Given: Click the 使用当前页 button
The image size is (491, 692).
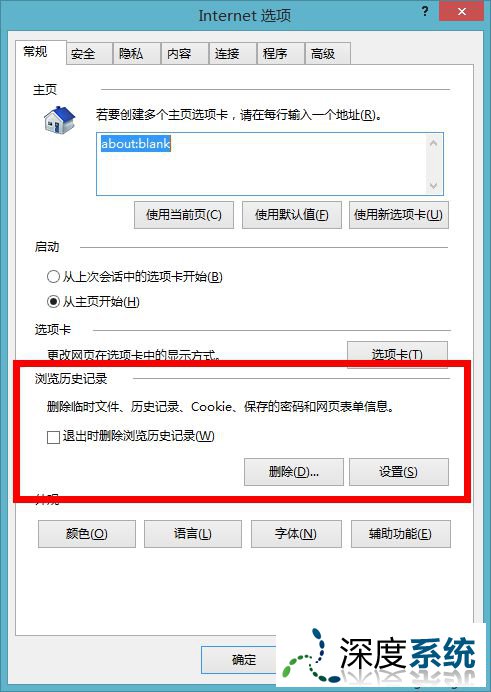Looking at the screenshot, I should [x=184, y=215].
